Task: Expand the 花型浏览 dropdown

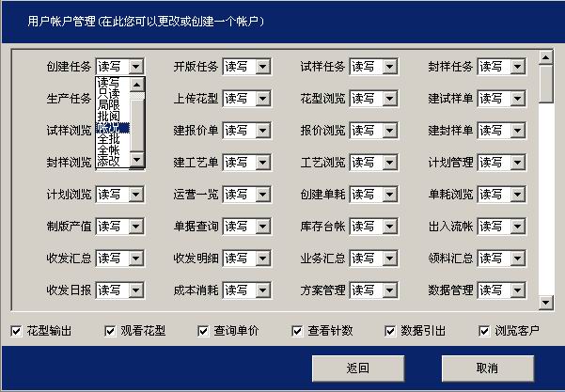Action: coord(390,99)
